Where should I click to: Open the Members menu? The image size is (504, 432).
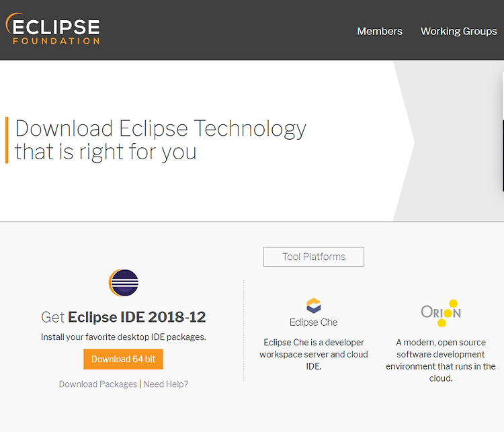(380, 31)
